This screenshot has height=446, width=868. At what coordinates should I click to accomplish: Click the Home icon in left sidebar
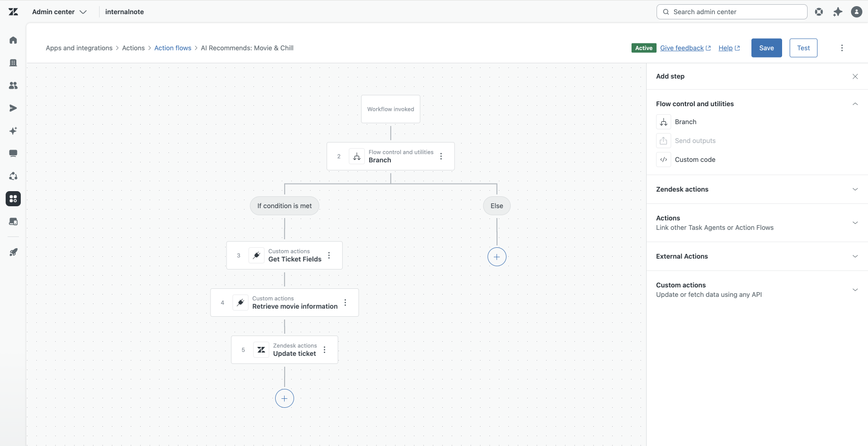pyautogui.click(x=13, y=40)
